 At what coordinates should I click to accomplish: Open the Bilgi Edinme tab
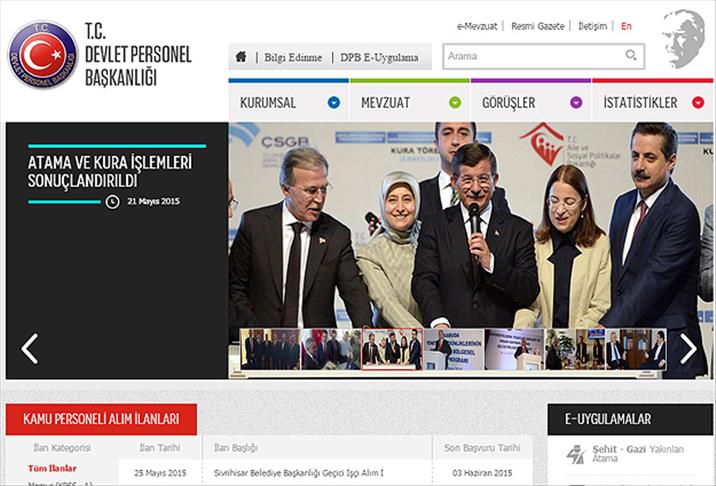pyautogui.click(x=294, y=58)
